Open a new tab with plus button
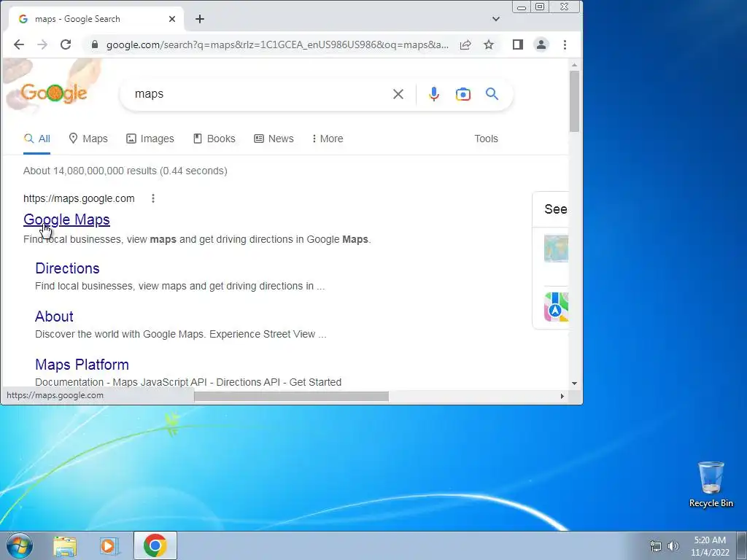 pos(200,19)
